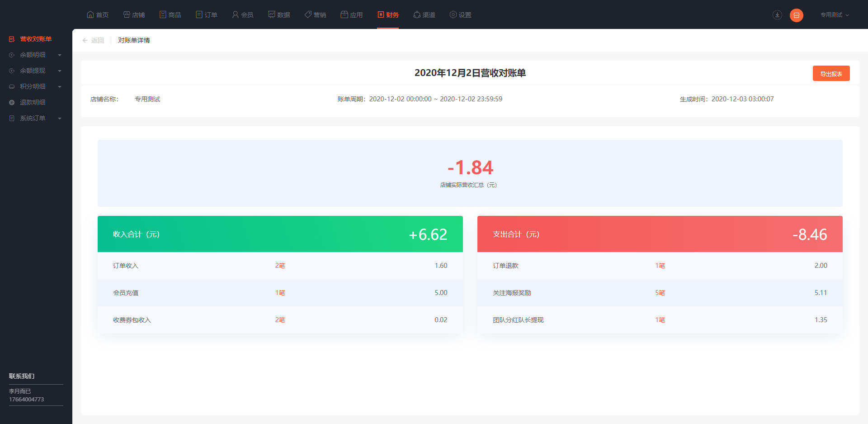Click the channel icon beside 渠道
Screen dimensions: 868x424
(x=417, y=14)
